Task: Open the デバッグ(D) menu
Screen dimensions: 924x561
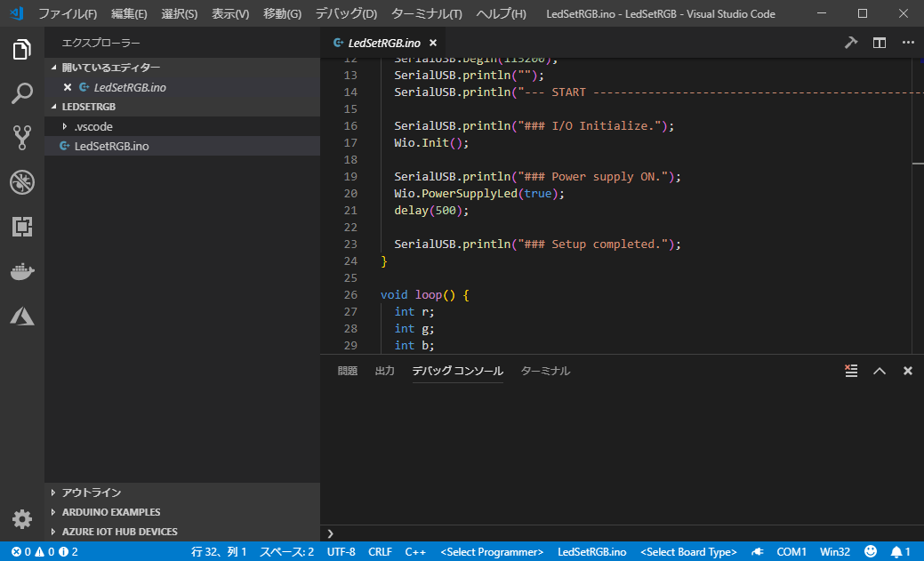Action: pos(346,13)
